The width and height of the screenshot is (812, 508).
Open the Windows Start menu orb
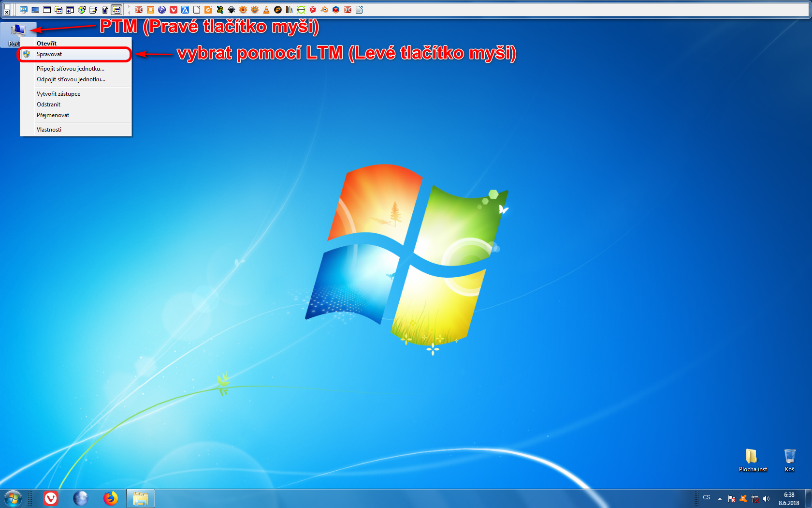click(13, 498)
